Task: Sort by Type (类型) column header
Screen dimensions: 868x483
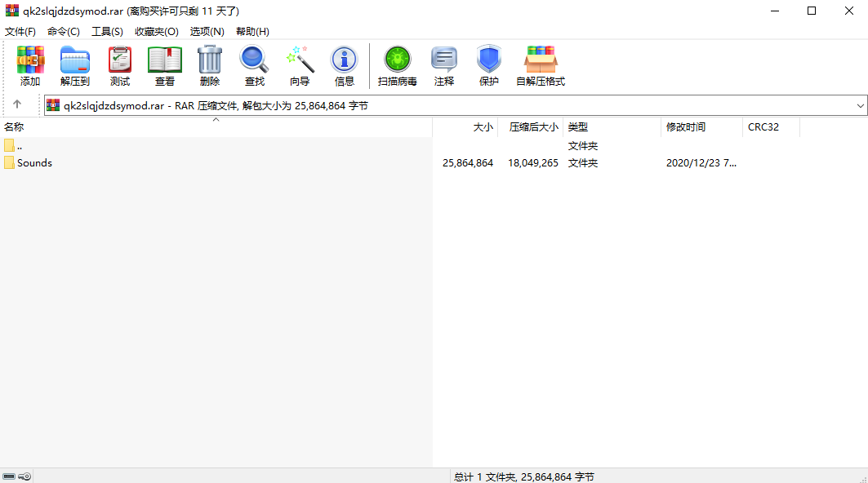Action: point(612,127)
